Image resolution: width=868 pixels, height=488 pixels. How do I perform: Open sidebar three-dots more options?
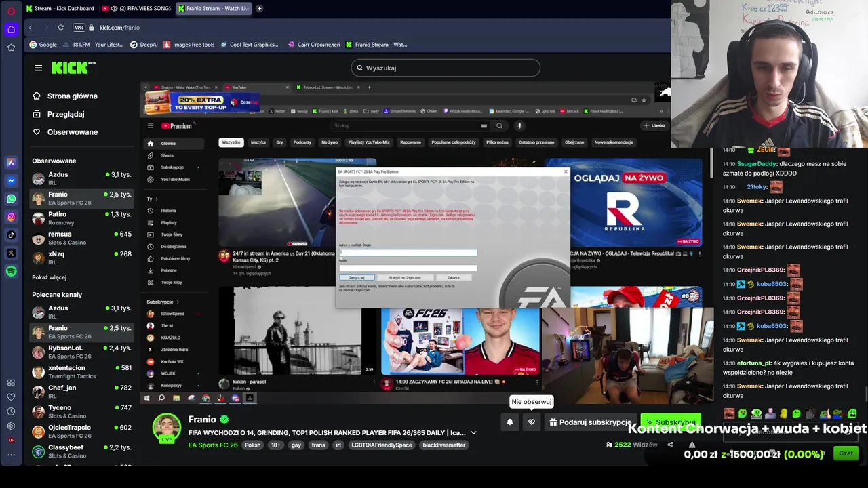(11, 455)
